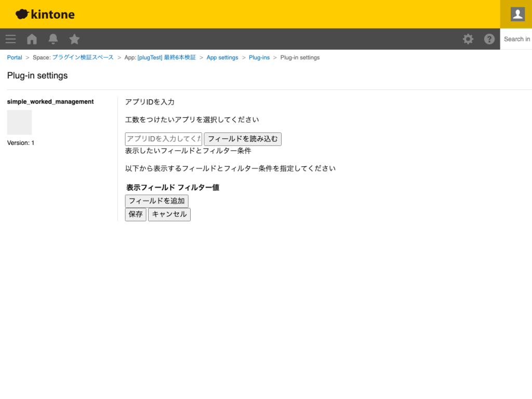
Task: Open the favorites star panel
Action: click(74, 39)
